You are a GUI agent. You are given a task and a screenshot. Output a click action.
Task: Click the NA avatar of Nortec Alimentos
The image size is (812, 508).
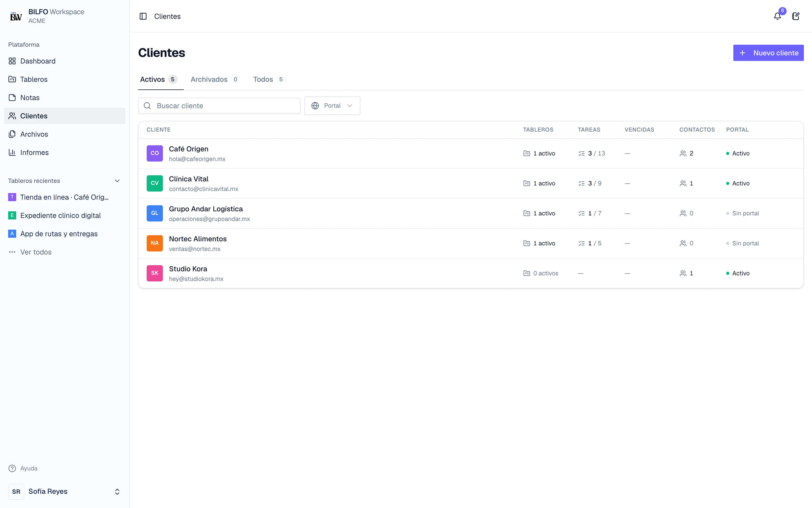coord(155,243)
